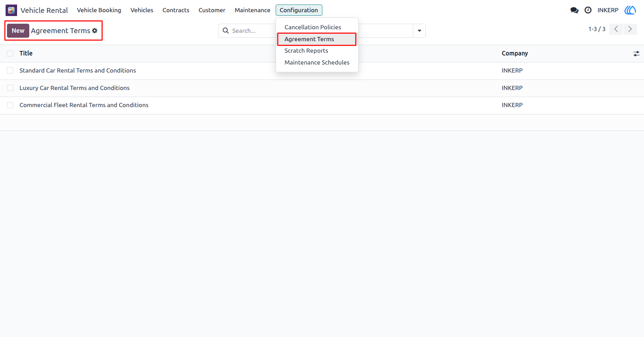Click INKERP company cell in Standard row

coord(512,70)
